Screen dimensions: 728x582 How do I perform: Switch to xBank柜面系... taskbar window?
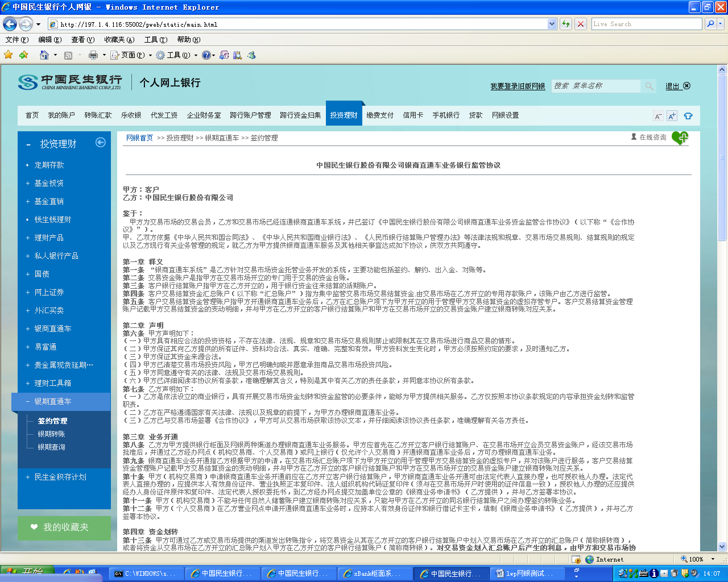pos(374,573)
